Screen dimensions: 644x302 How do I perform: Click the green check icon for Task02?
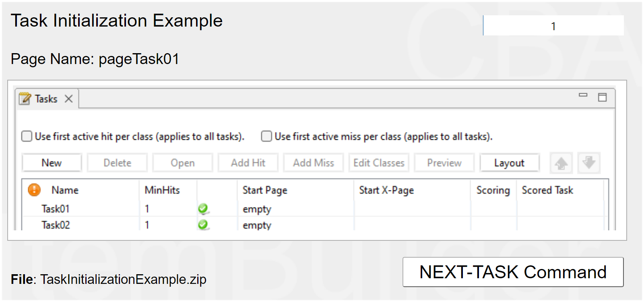203,225
